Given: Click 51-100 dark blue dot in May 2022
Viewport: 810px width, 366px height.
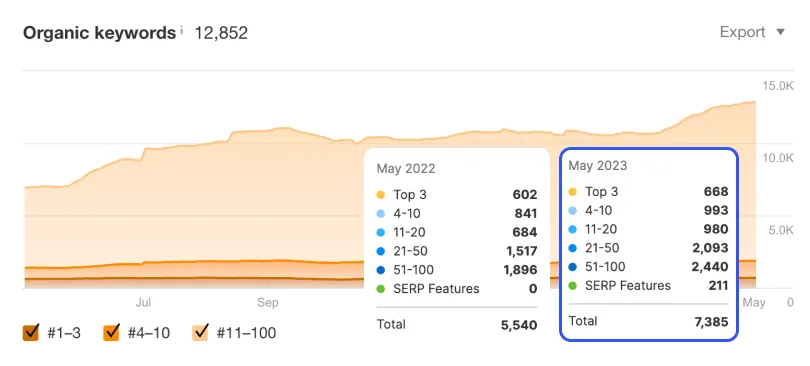Looking at the screenshot, I should [381, 270].
